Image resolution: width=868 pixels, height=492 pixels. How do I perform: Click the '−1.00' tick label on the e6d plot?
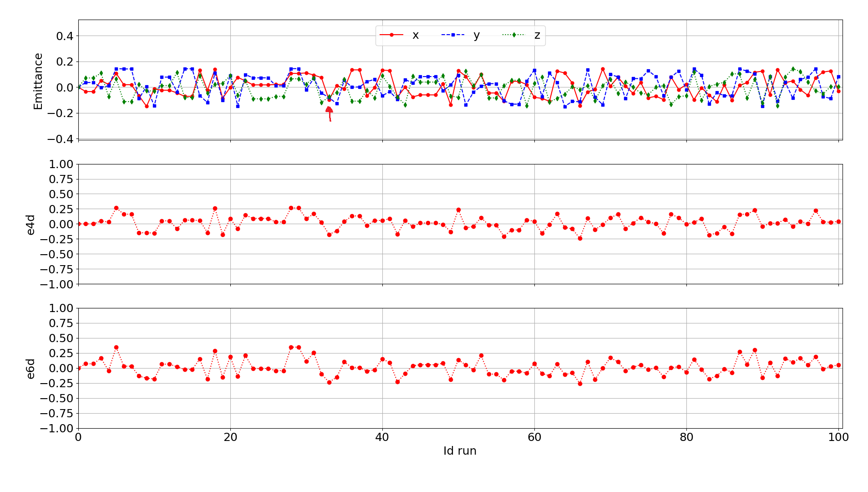point(56,428)
